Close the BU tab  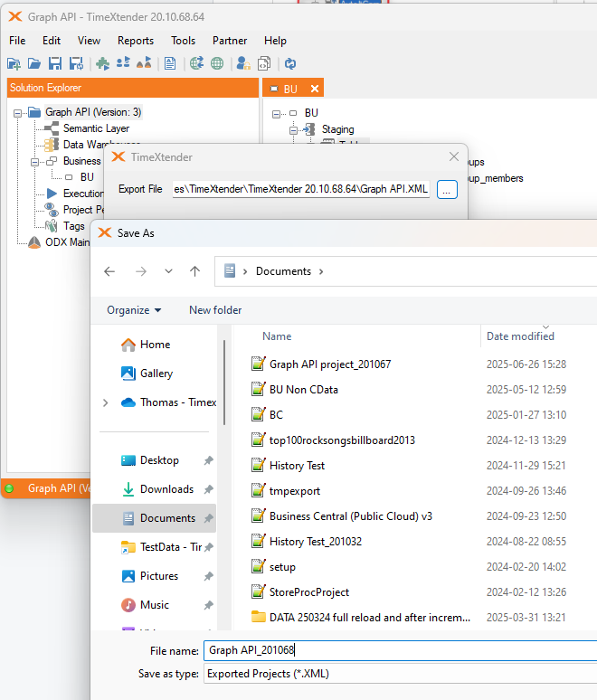(315, 89)
